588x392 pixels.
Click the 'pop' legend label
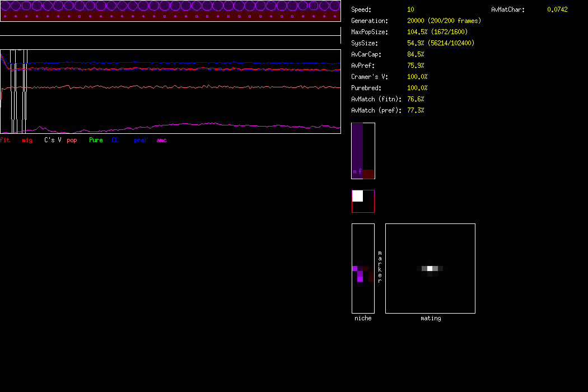click(x=72, y=140)
